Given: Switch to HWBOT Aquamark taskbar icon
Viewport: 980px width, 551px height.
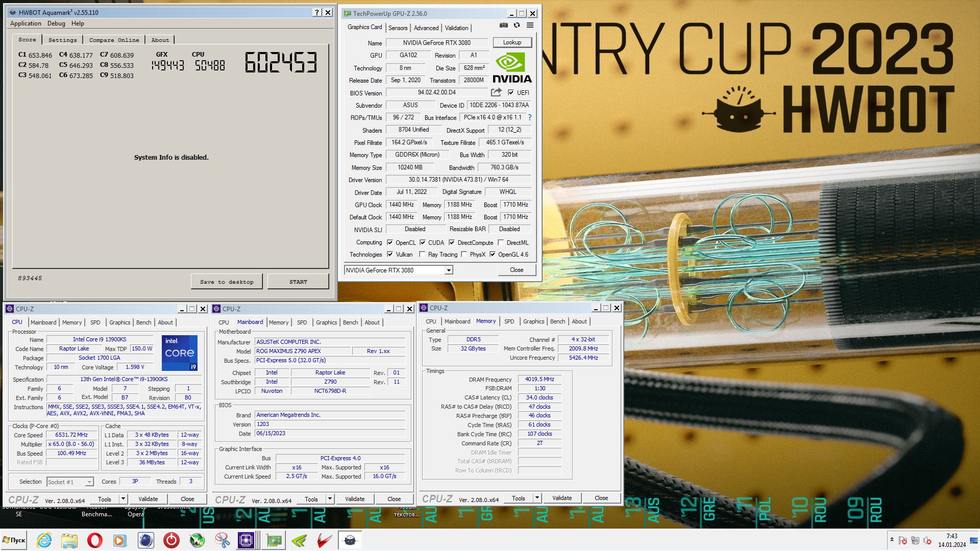Looking at the screenshot, I should pyautogui.click(x=350, y=540).
